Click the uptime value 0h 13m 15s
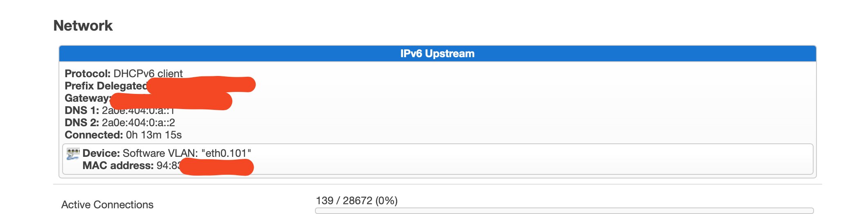The width and height of the screenshot is (868, 214). [154, 135]
